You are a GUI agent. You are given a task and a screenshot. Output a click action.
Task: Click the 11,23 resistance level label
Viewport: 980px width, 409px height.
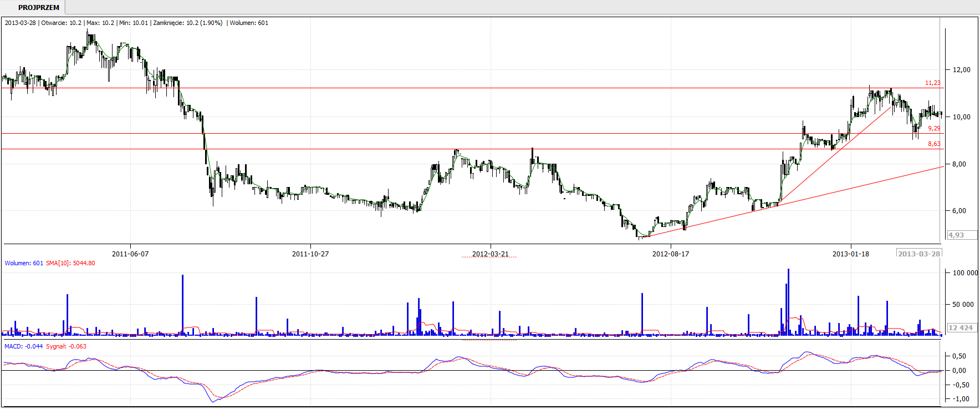click(x=932, y=83)
